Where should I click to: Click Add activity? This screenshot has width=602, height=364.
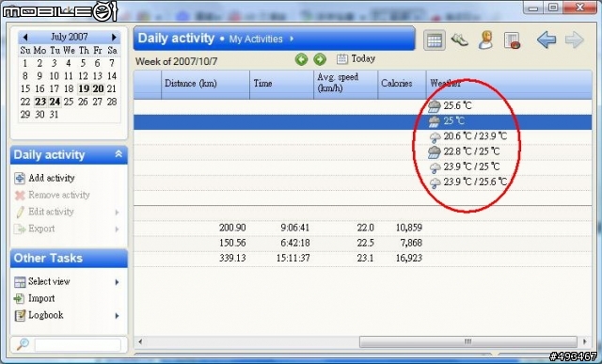click(x=52, y=178)
